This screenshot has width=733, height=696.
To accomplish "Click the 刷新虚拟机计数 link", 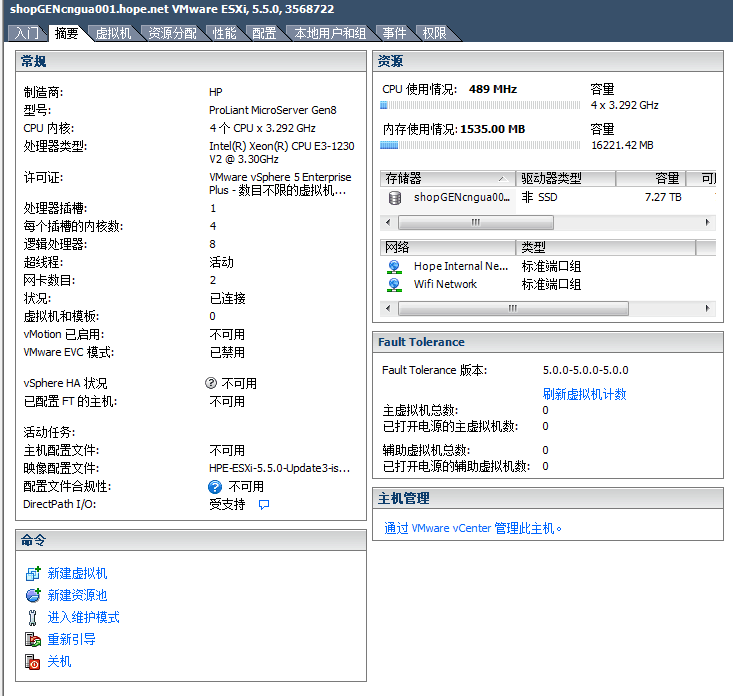I will [x=584, y=394].
